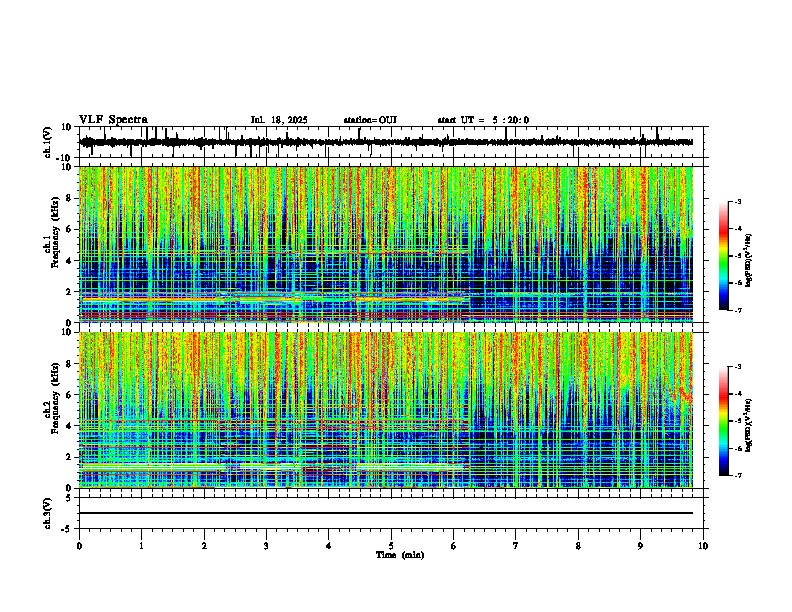Click inside the ch.1 frequency spectrogram
This screenshot has height=612, width=792.
click(386, 244)
